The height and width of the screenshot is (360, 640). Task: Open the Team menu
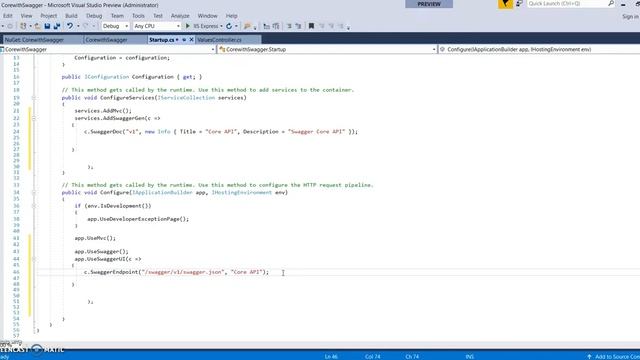[117, 16]
